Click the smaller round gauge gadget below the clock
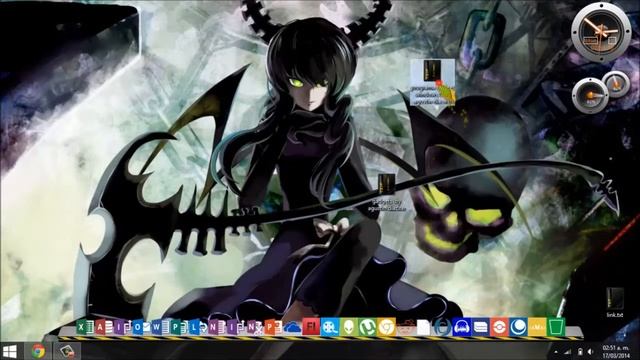This screenshot has height=360, width=640. click(x=616, y=84)
